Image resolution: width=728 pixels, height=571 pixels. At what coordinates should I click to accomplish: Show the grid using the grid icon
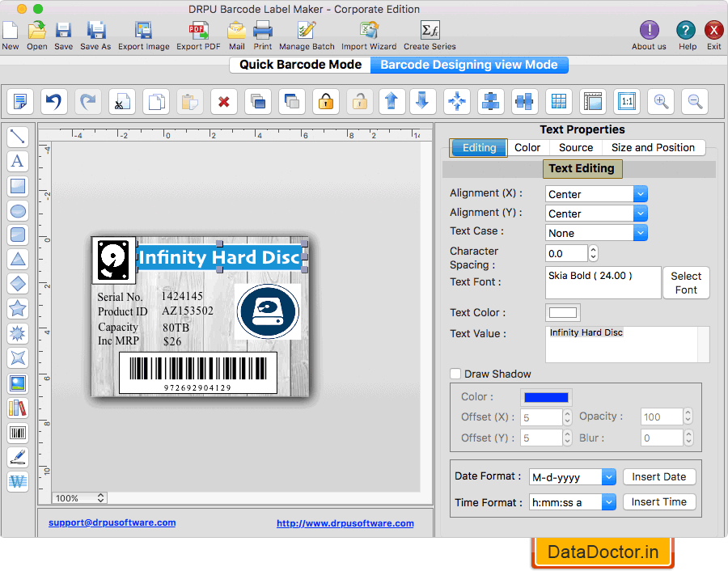[x=558, y=101]
